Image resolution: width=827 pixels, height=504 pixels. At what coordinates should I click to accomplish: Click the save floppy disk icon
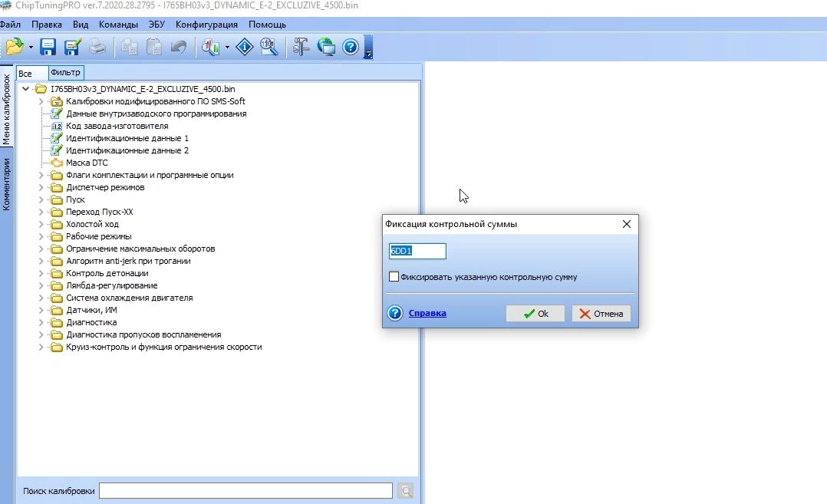point(48,48)
